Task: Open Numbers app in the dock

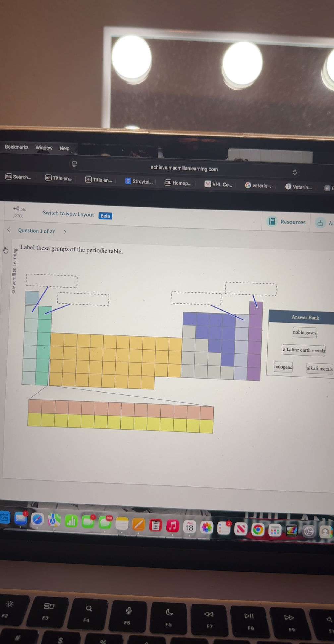Action: (71, 521)
